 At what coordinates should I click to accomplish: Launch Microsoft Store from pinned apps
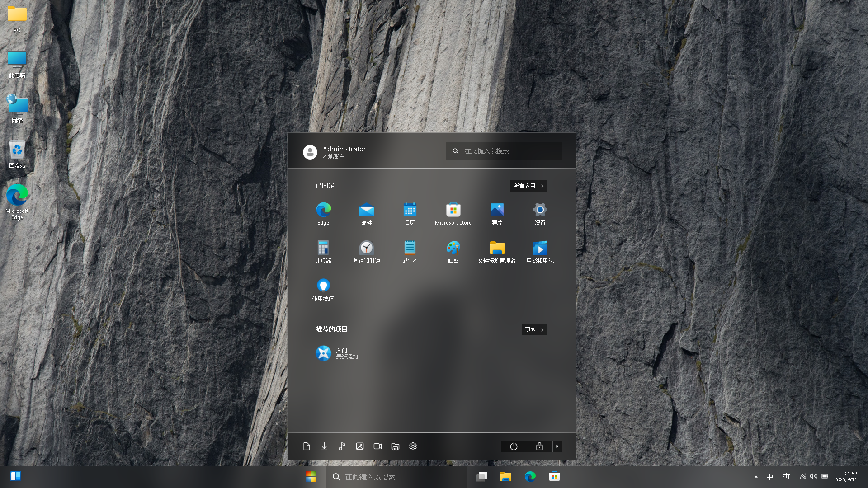pos(453,213)
